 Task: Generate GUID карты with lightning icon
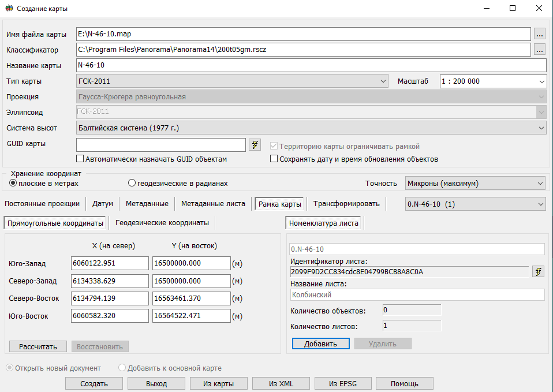(255, 145)
